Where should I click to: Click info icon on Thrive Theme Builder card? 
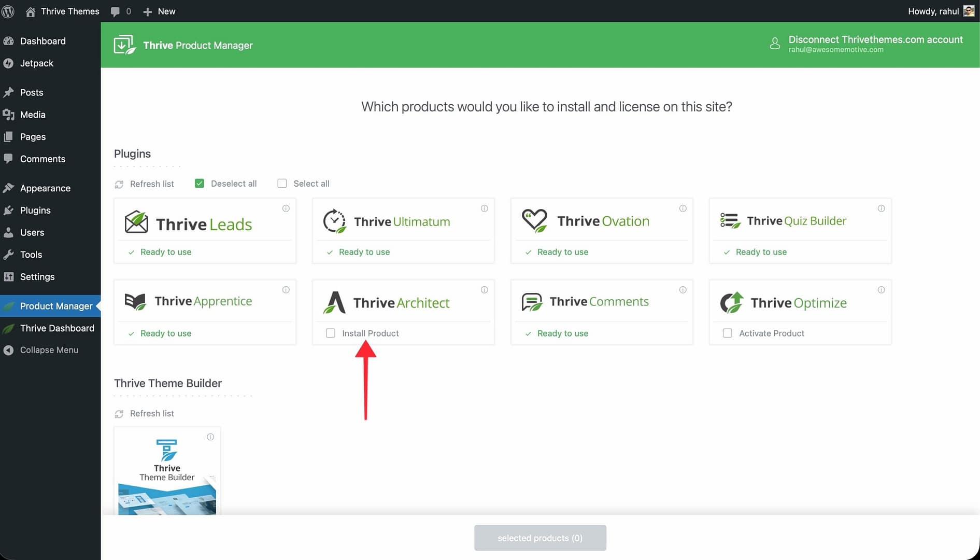tap(210, 437)
